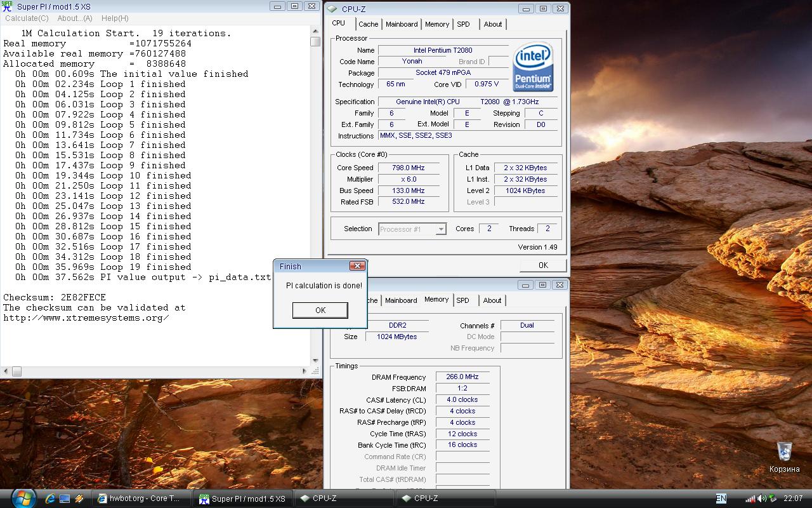812x508 pixels.
Task: Click CAS# Latency 4.0 clocks value
Action: pyautogui.click(x=462, y=399)
